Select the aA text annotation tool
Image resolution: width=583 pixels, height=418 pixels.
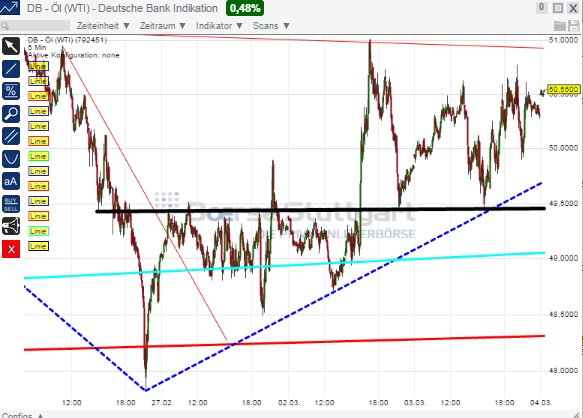[11, 181]
